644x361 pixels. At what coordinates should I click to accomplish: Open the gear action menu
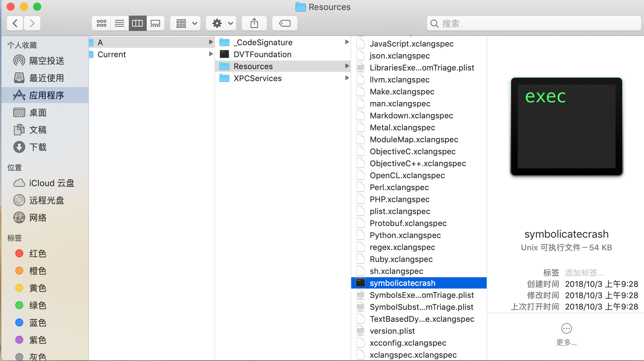[221, 23]
